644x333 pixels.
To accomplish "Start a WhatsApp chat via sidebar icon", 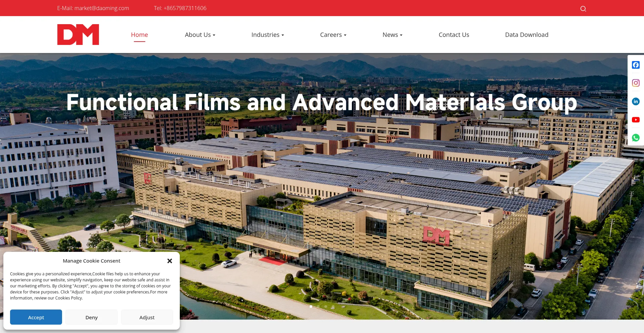I will pos(636,138).
